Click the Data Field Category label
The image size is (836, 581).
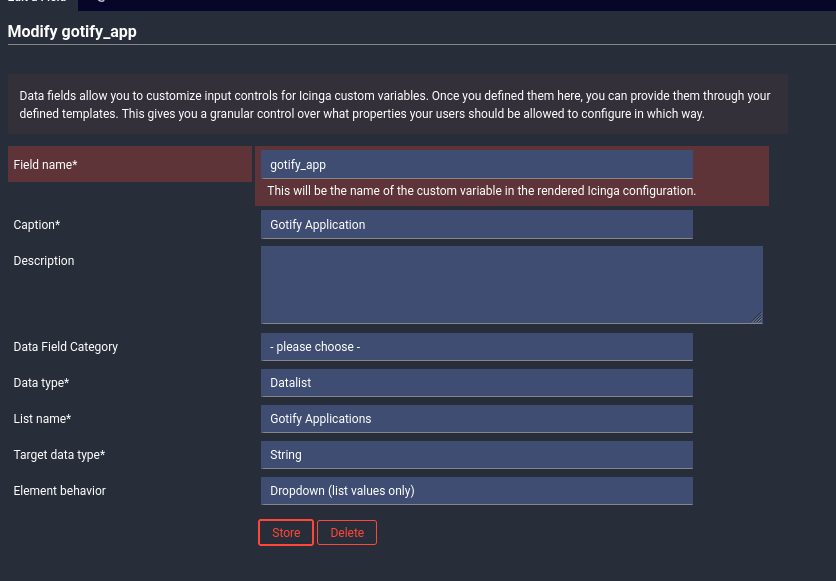[66, 347]
